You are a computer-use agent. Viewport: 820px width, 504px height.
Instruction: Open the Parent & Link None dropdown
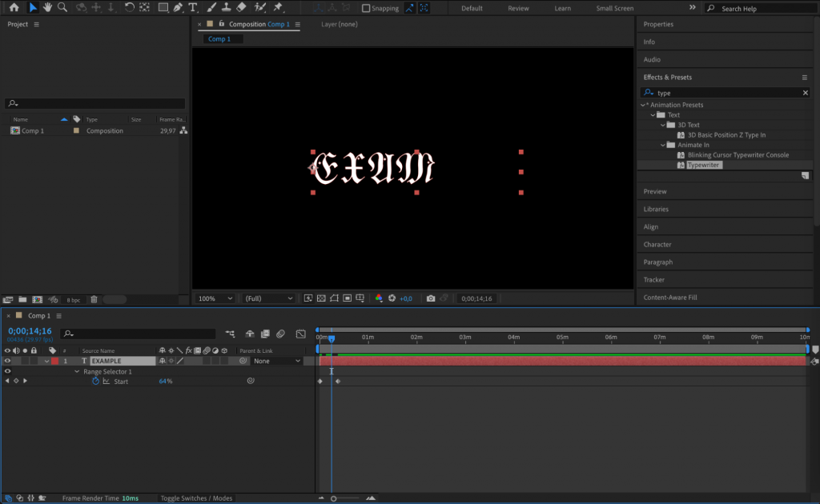point(276,361)
